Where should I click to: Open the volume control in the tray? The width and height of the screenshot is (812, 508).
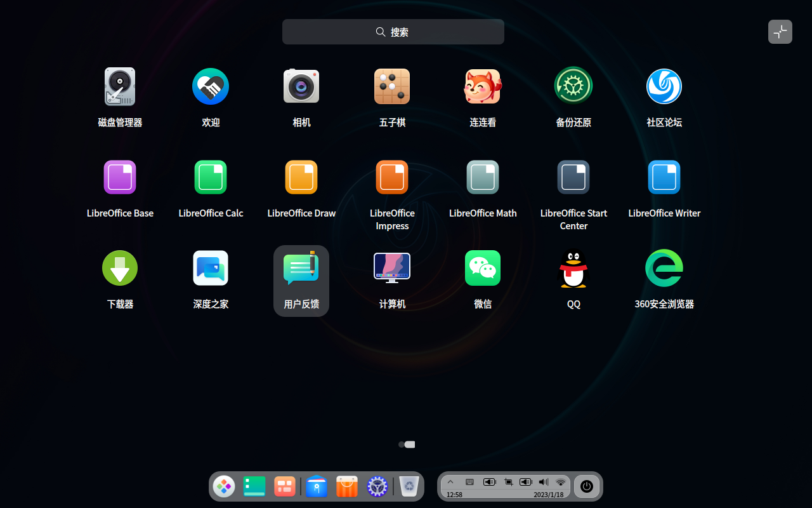[x=543, y=481]
